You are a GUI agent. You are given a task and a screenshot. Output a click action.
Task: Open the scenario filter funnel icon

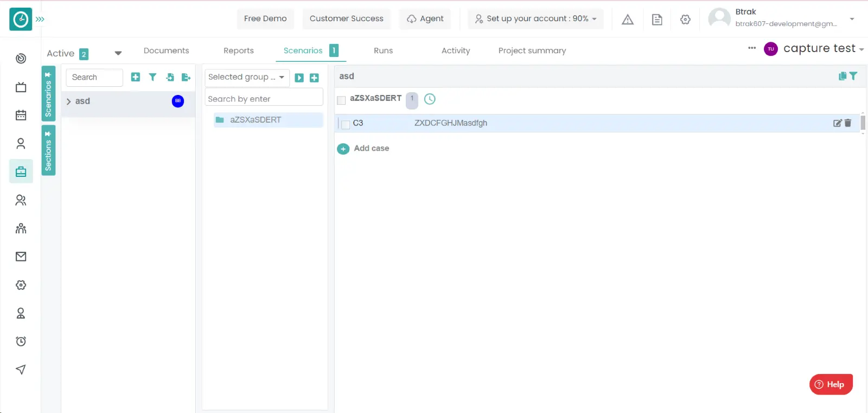tap(152, 77)
